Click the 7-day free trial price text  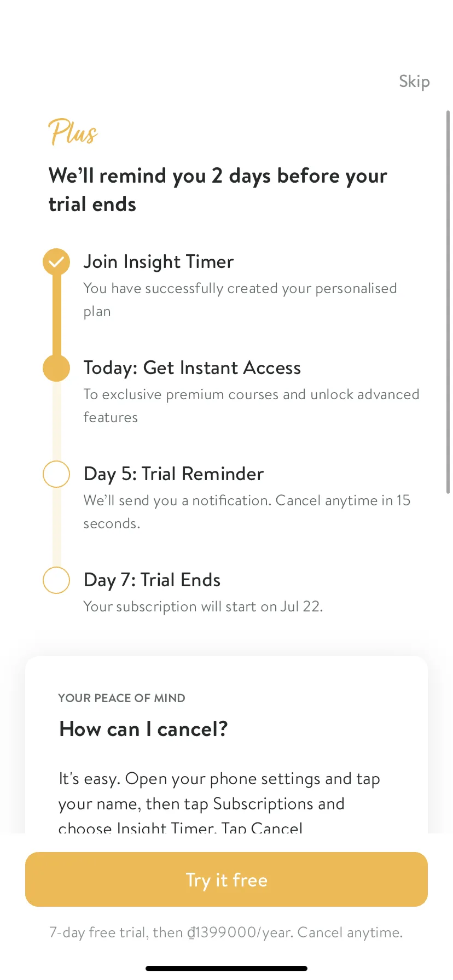pyautogui.click(x=226, y=932)
